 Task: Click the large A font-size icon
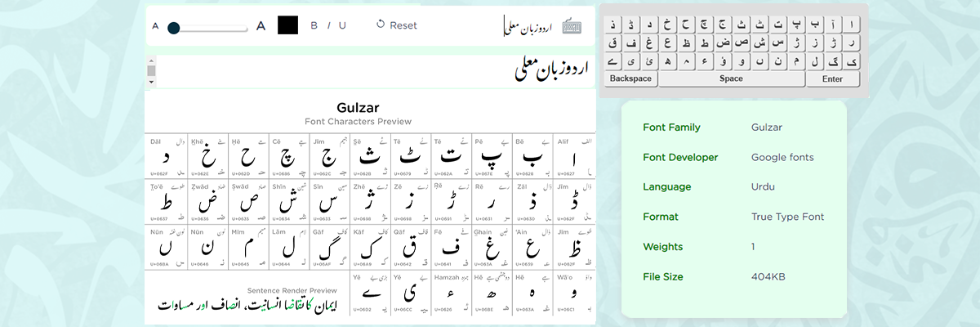click(261, 25)
